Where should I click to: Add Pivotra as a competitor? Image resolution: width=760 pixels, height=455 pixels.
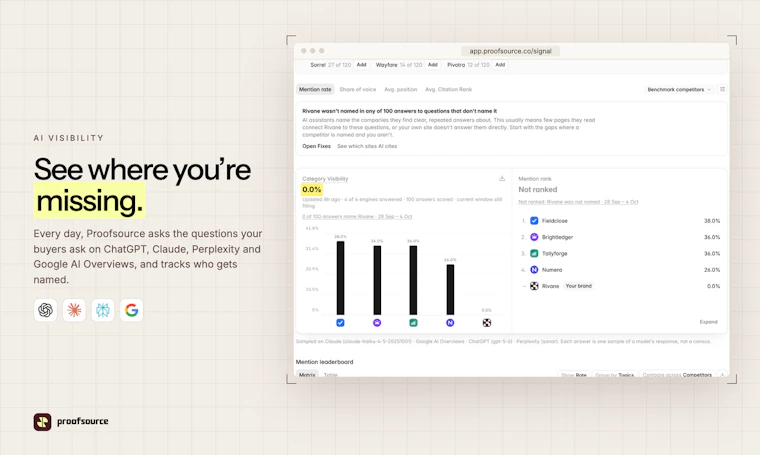coord(500,64)
